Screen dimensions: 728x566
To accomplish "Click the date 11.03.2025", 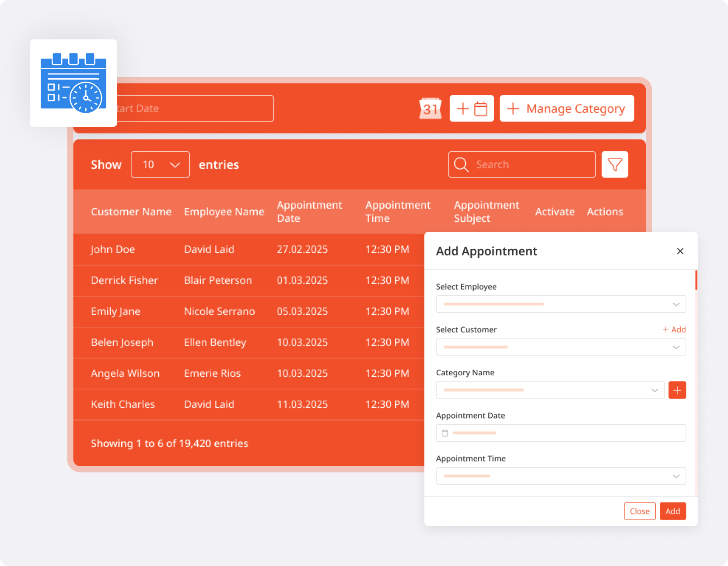I will coord(302,405).
